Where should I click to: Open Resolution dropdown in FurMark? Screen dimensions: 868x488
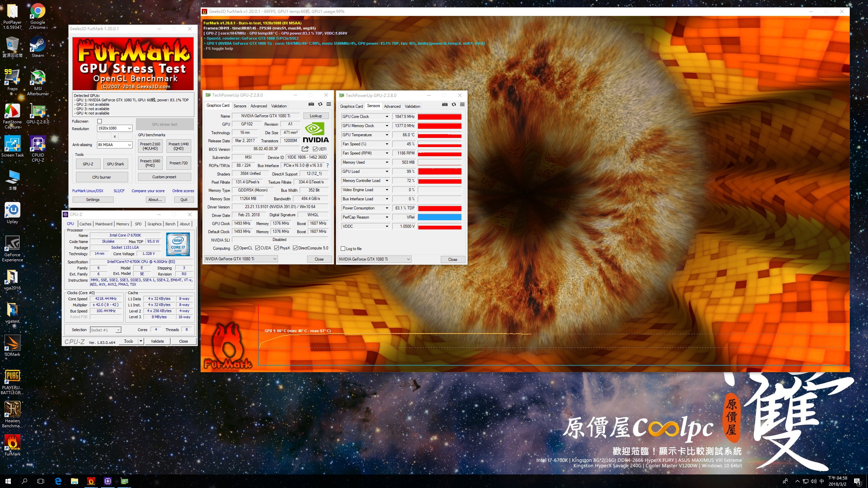(x=115, y=128)
